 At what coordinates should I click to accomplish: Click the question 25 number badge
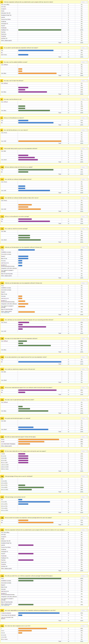tap(2, 451)
